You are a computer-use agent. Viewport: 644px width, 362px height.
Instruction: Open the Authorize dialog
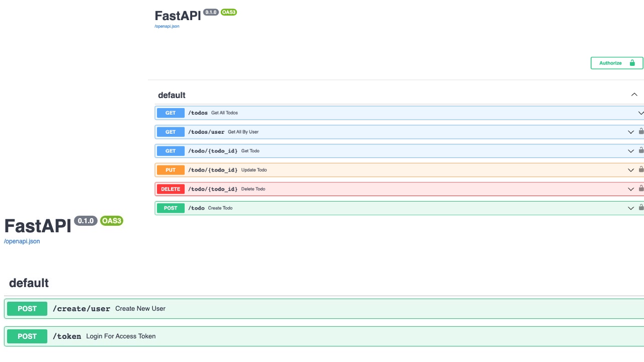(610, 63)
